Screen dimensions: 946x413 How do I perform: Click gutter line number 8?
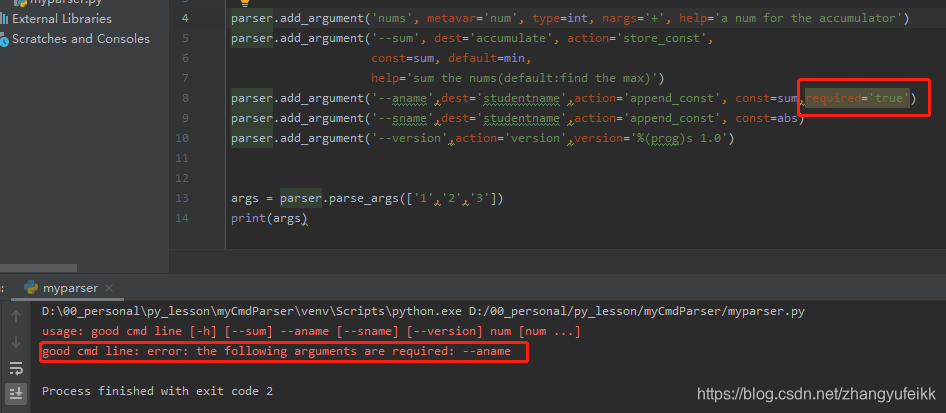point(185,98)
